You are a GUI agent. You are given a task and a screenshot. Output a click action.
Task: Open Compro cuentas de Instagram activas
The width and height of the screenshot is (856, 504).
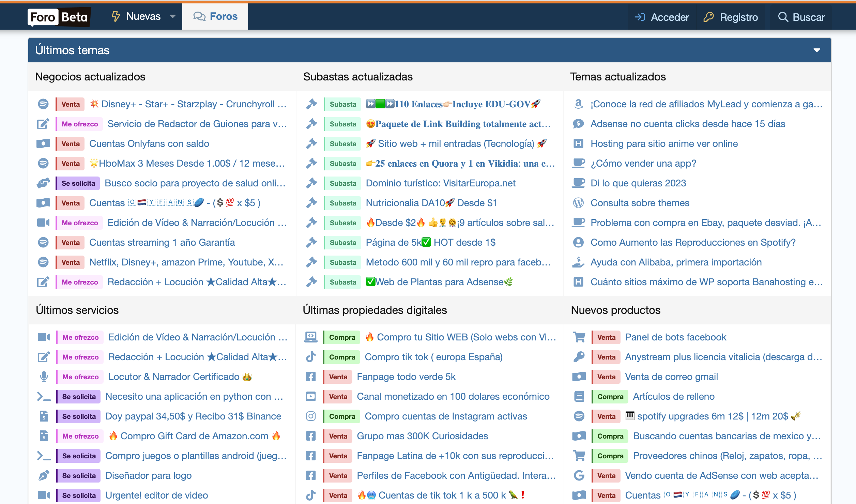pyautogui.click(x=446, y=416)
